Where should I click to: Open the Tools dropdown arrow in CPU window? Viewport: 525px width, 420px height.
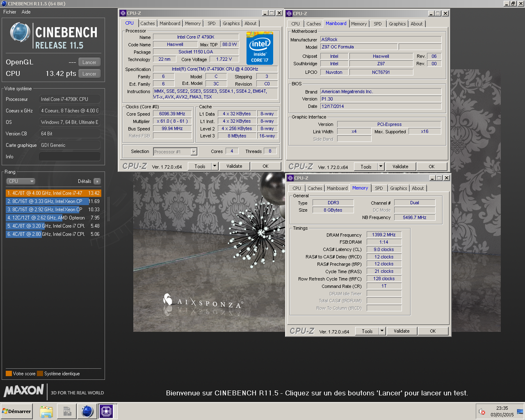coord(215,166)
